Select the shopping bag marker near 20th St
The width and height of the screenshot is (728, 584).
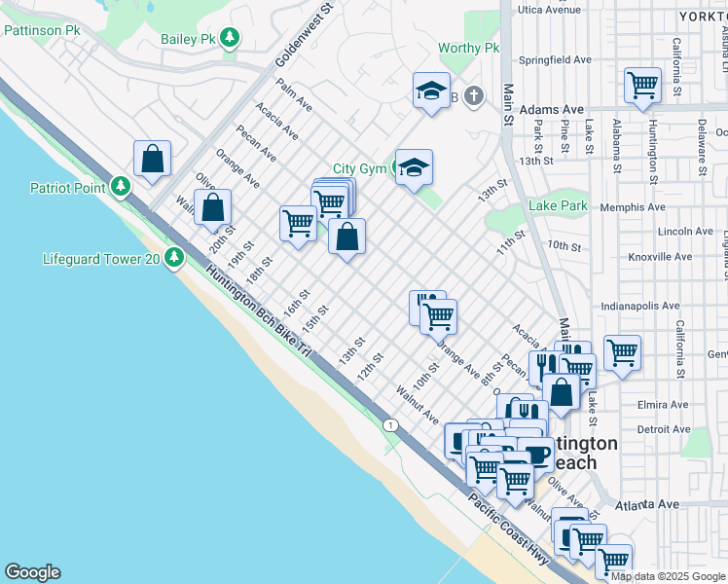click(212, 208)
